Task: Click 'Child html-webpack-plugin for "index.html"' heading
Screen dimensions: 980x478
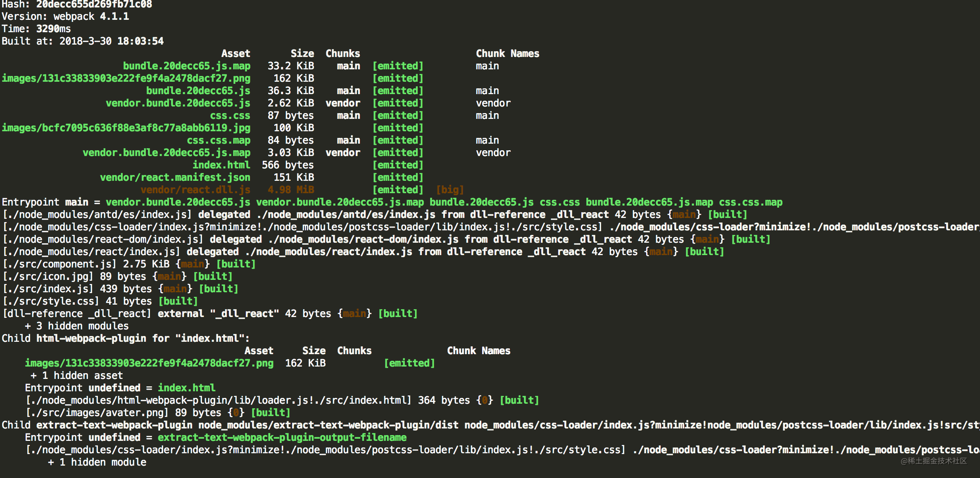Action: pyautogui.click(x=126, y=338)
